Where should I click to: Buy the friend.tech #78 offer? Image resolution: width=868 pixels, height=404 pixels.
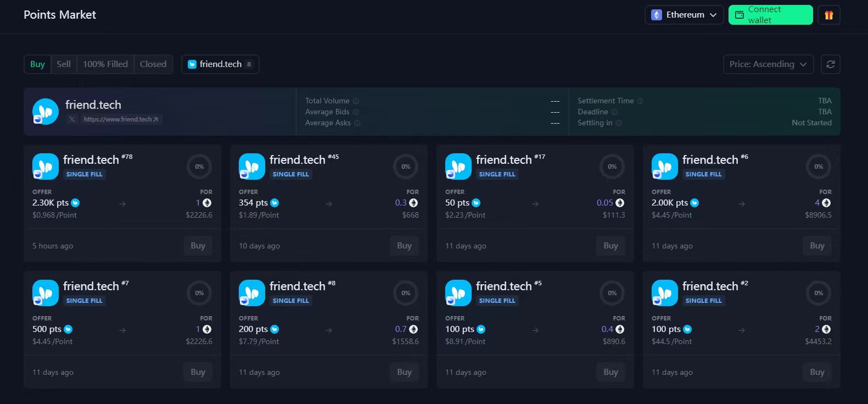[198, 246]
